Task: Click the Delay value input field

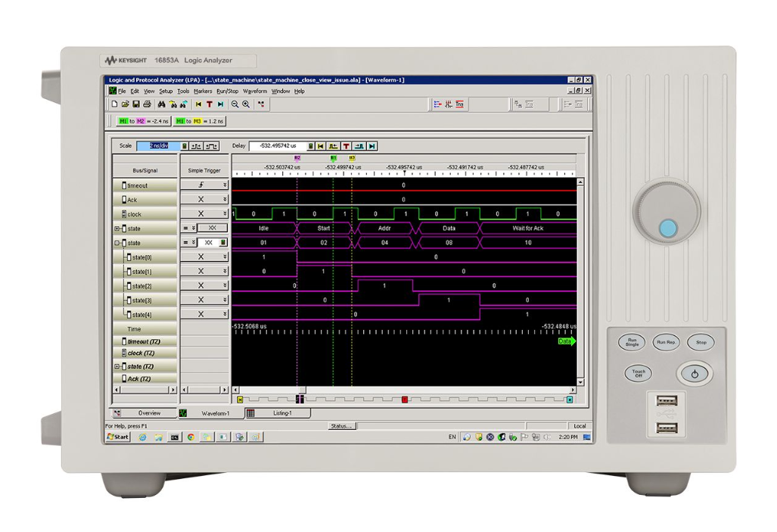Action: pyautogui.click(x=278, y=146)
